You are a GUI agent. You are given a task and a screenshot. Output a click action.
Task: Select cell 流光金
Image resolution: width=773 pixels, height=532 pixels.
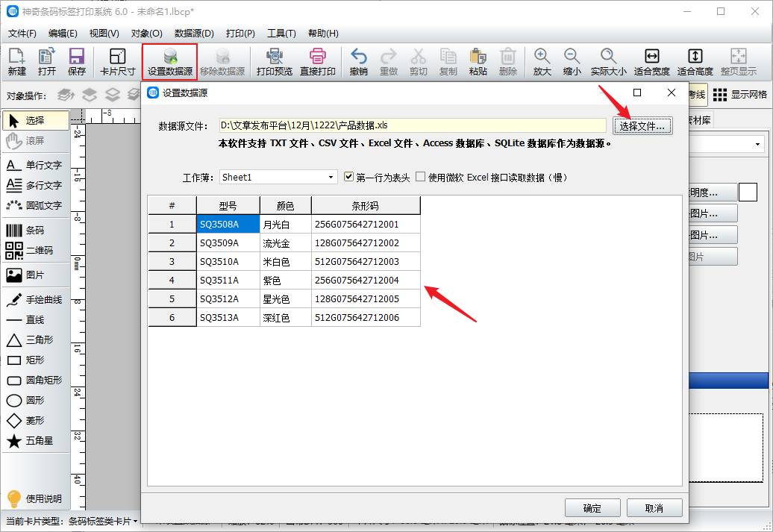286,243
